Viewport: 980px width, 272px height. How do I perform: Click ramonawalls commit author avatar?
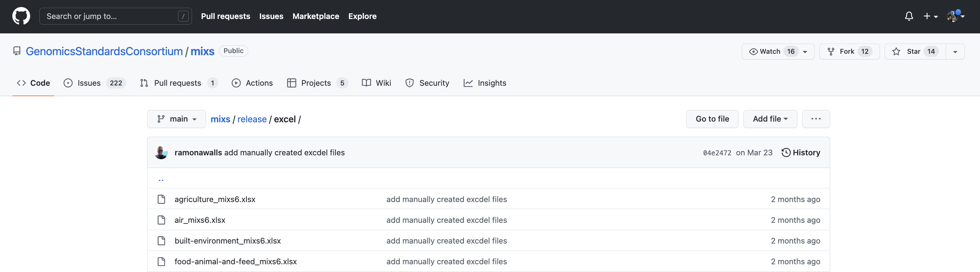pyautogui.click(x=161, y=153)
